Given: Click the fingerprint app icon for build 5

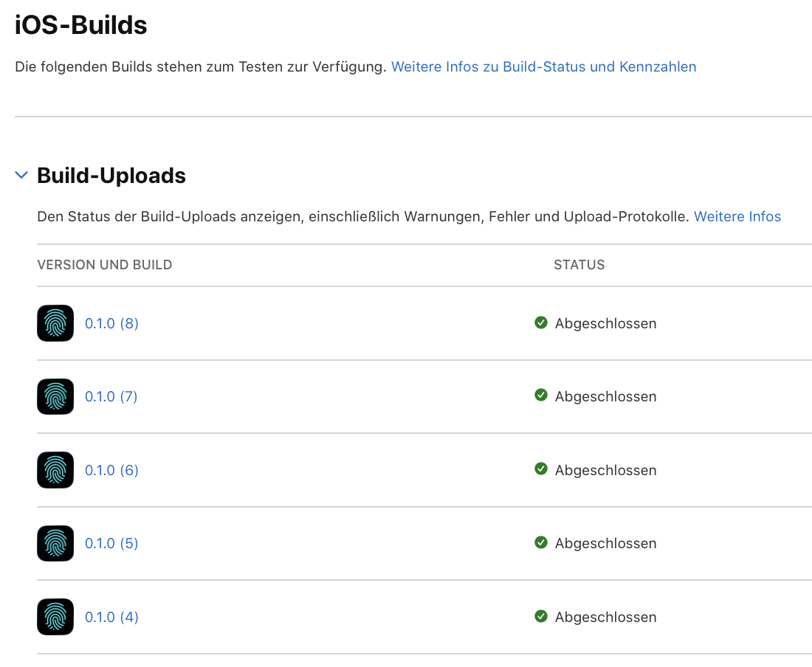Looking at the screenshot, I should 55,543.
